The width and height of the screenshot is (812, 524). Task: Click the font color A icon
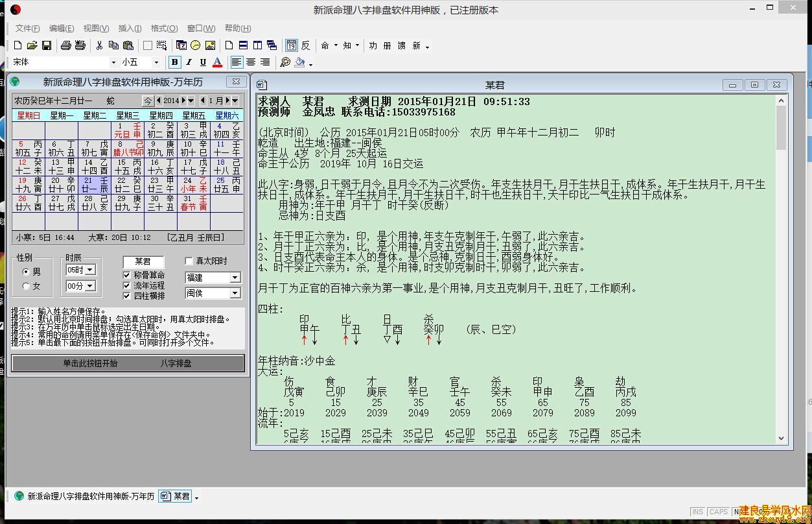[x=217, y=62]
